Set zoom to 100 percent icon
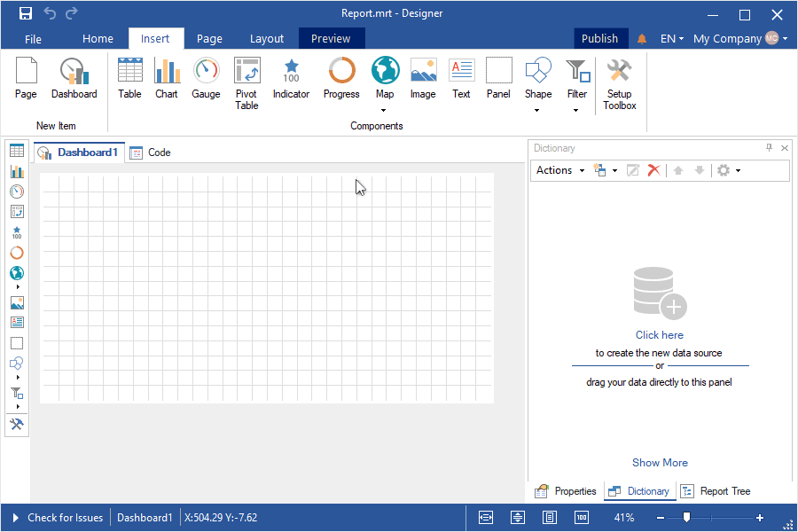 582,518
